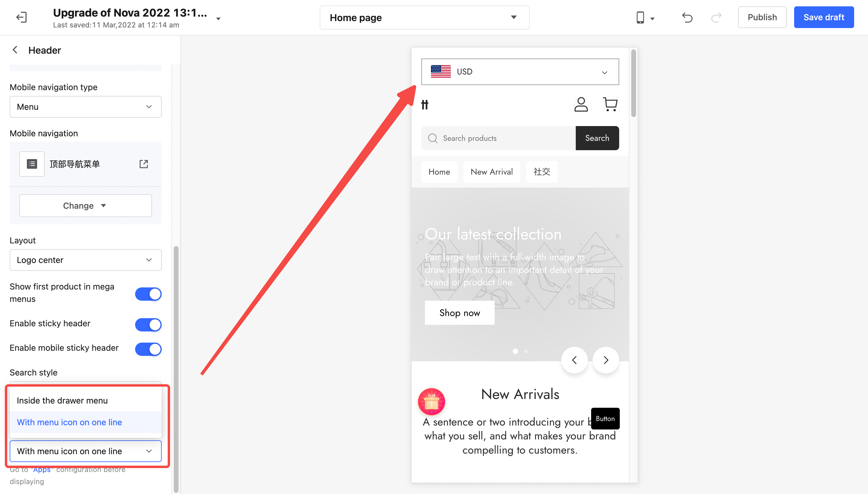The width and height of the screenshot is (868, 494).
Task: Click the back arrow to exit editor
Action: [21, 17]
